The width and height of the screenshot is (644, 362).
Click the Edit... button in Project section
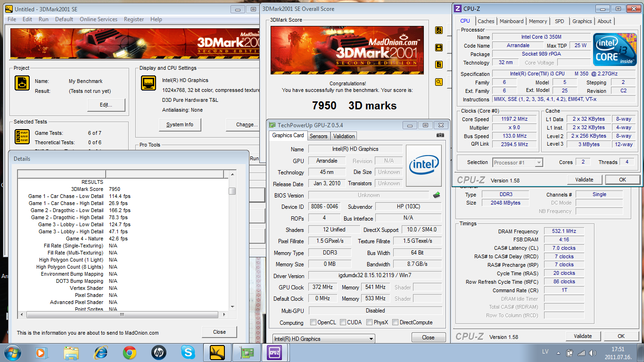[x=107, y=105]
